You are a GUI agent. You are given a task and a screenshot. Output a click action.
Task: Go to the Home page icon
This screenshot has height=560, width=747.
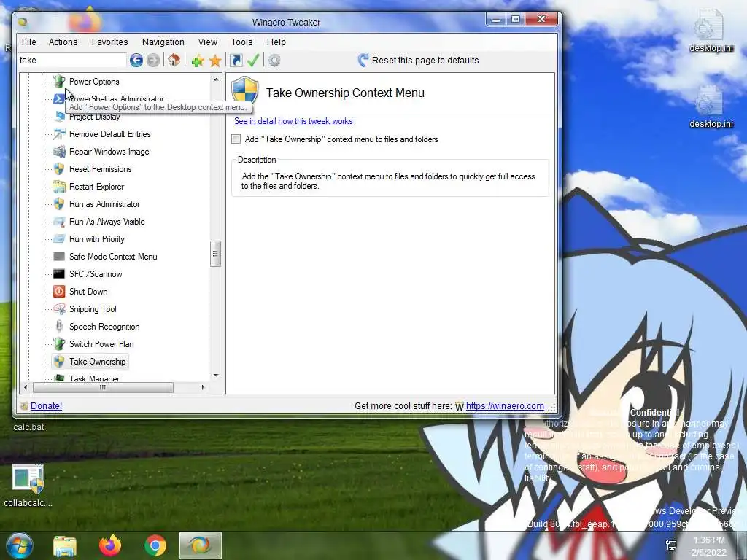pyautogui.click(x=174, y=61)
